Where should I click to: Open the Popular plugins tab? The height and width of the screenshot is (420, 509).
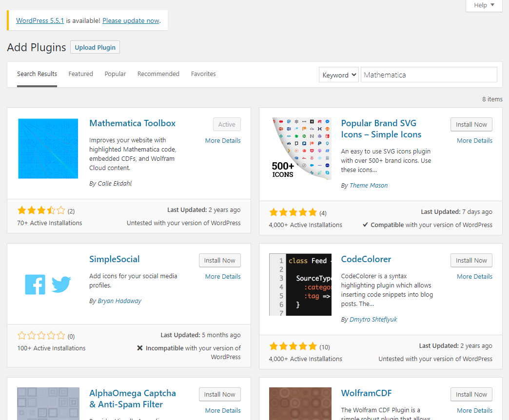(x=115, y=74)
